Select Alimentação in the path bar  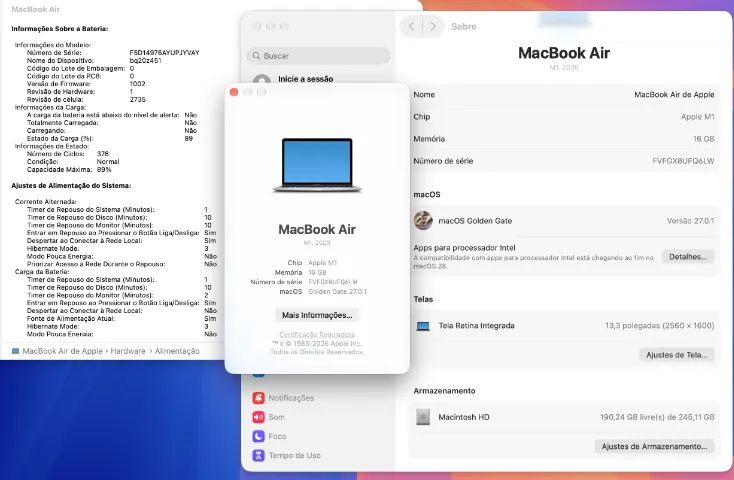pos(177,351)
